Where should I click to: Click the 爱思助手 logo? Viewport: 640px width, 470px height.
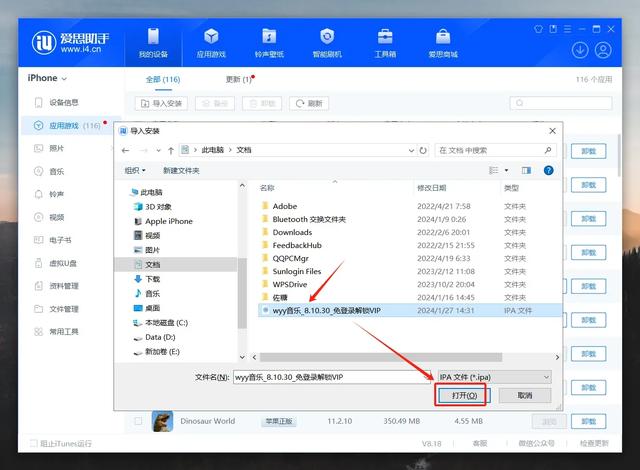pyautogui.click(x=71, y=42)
